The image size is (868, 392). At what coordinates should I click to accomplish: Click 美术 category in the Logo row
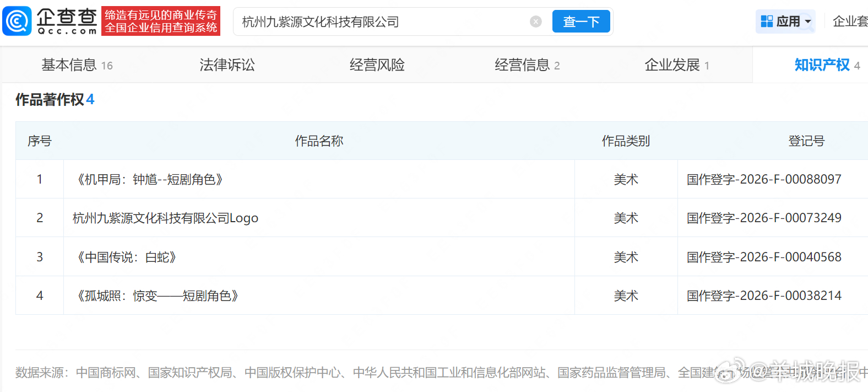[626, 218]
